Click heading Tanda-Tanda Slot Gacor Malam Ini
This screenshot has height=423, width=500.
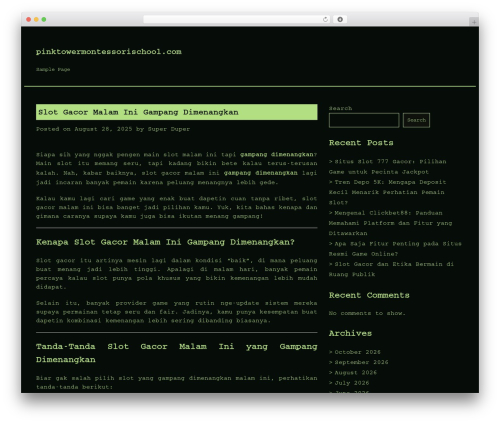point(177,353)
